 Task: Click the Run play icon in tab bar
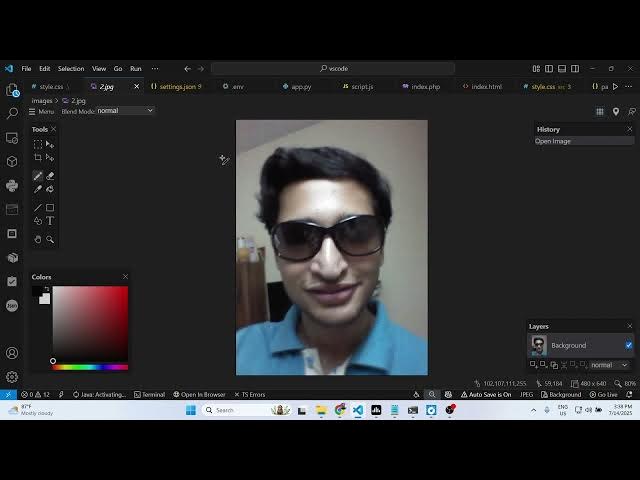pyautogui.click(x=616, y=87)
